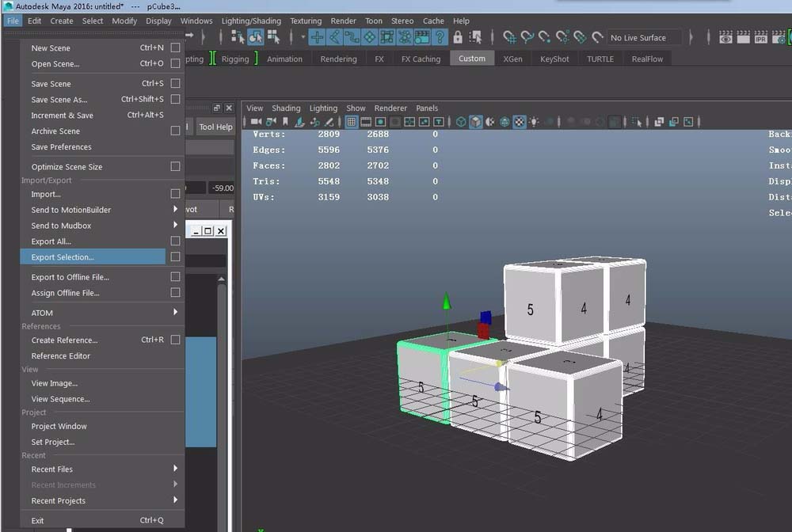Click the option box next to Import
The height and width of the screenshot is (532, 792).
click(x=175, y=194)
